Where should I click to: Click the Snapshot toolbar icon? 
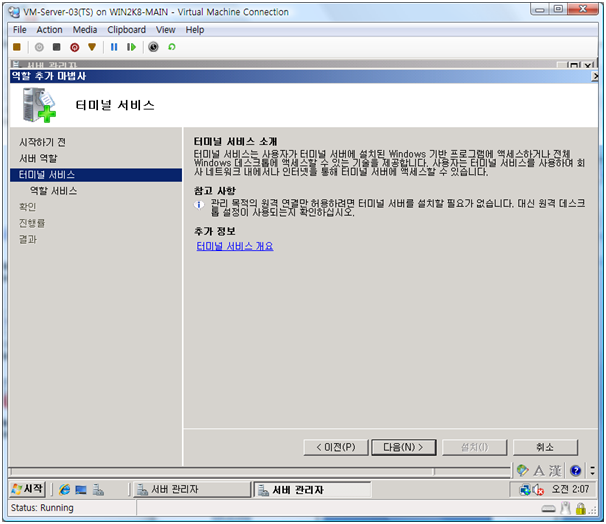153,47
